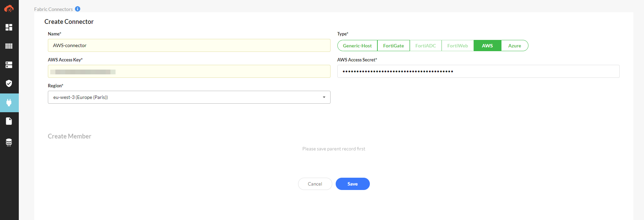
Task: Open the Region dropdown
Action: tap(189, 97)
